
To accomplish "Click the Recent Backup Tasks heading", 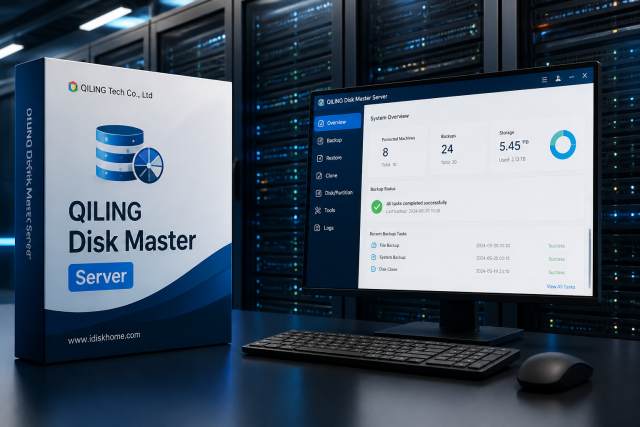I will coord(388,234).
